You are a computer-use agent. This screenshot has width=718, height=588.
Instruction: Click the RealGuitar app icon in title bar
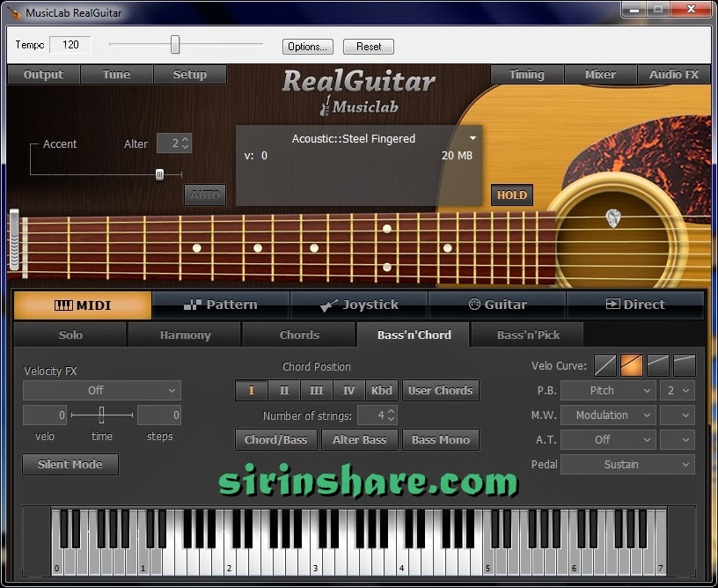[14, 13]
